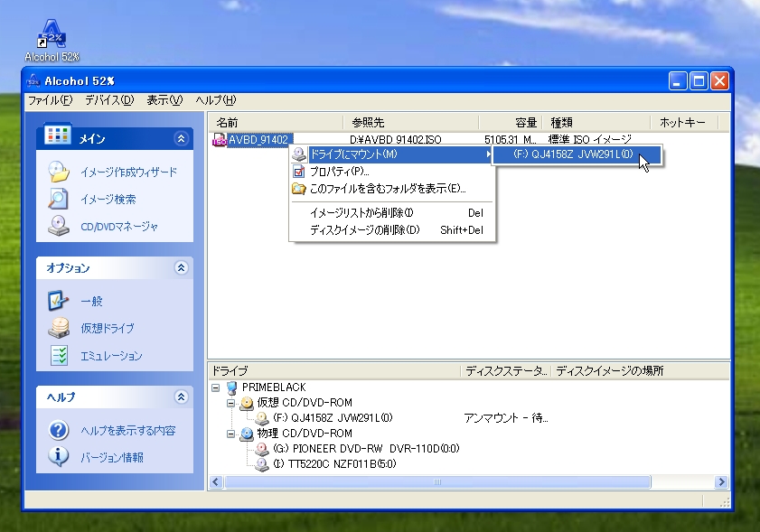Click the メイン panel grid icon
This screenshot has width=760, height=532.
tap(58, 135)
